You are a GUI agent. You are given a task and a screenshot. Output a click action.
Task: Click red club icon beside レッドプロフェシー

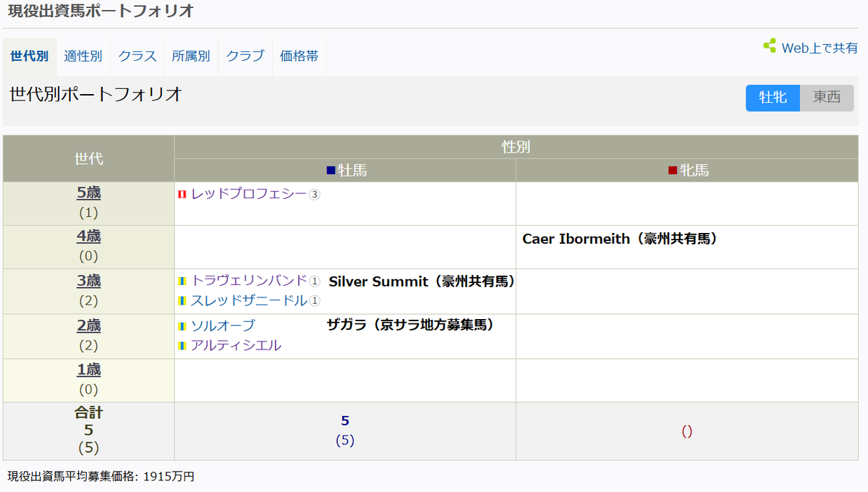183,194
